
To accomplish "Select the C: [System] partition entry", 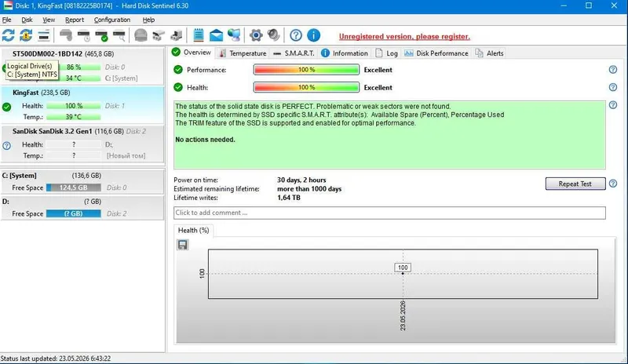I will point(82,181).
